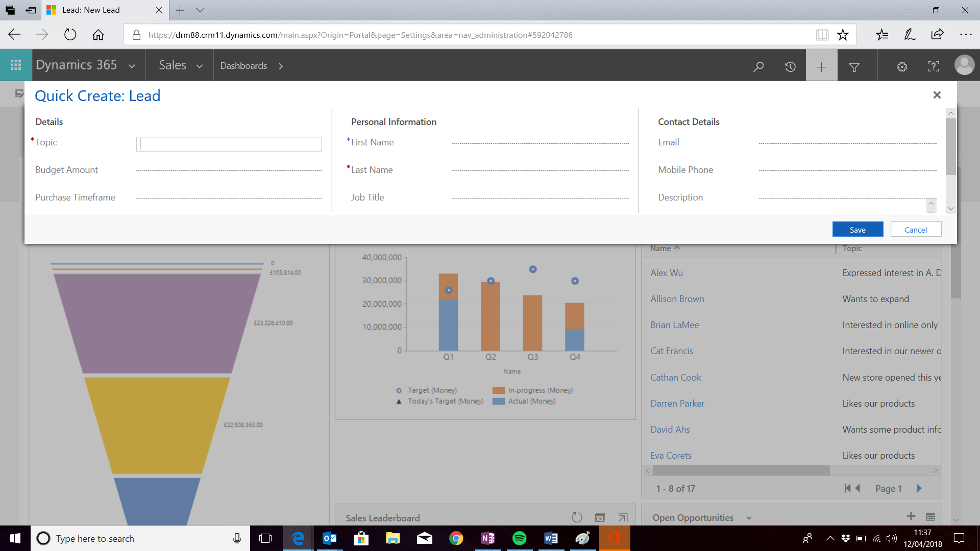Close the Quick Create Lead form
980x551 pixels.
[x=937, y=95]
